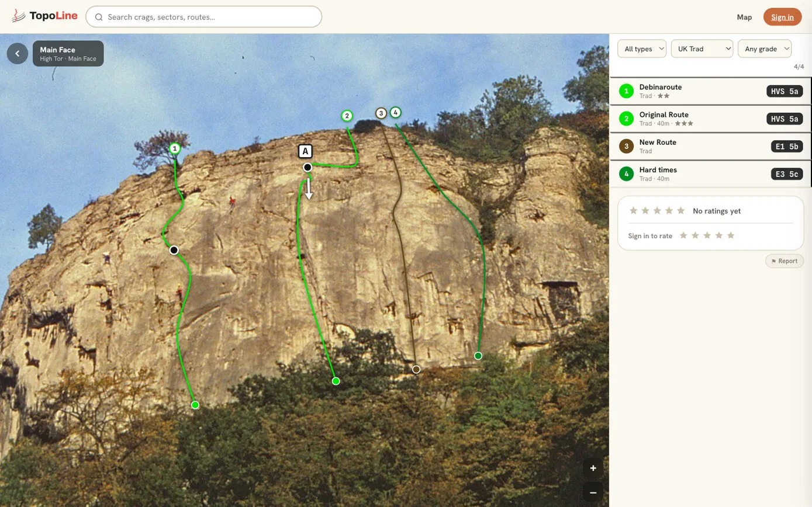This screenshot has width=812, height=507.
Task: Click the E3 5c grade badge
Action: tap(787, 174)
